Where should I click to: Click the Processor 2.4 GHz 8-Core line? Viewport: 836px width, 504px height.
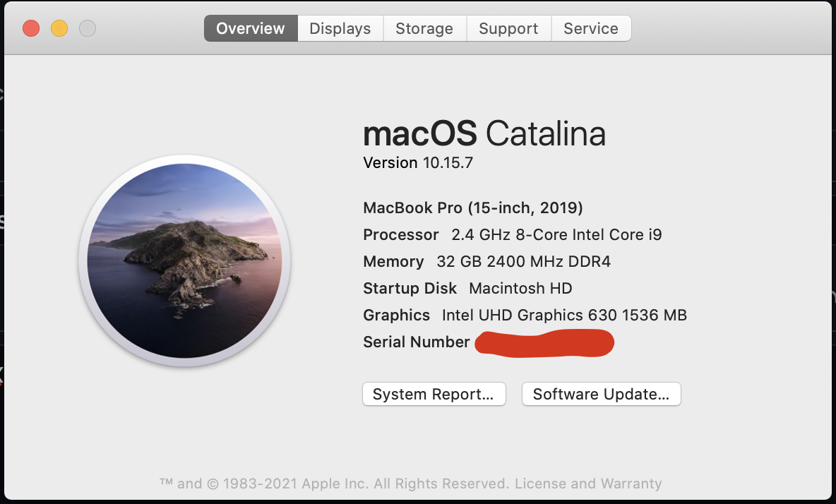[x=513, y=235]
